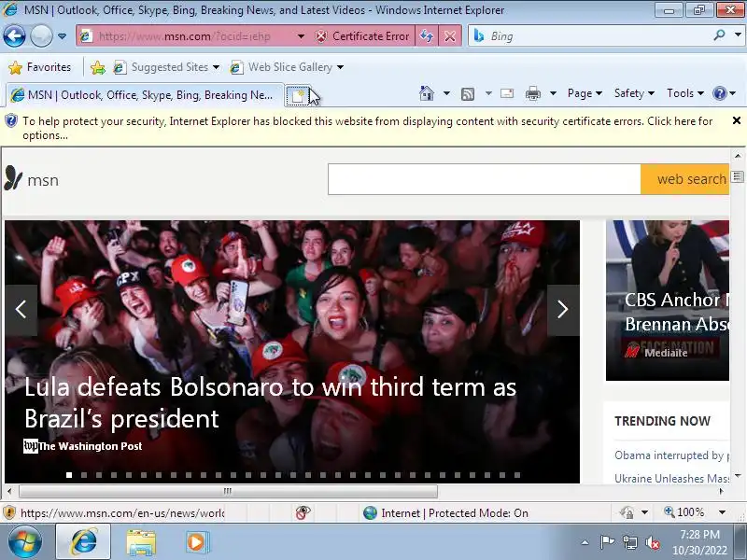The height and width of the screenshot is (560, 747).
Task: Open Windows Explorer from taskbar
Action: (141, 543)
